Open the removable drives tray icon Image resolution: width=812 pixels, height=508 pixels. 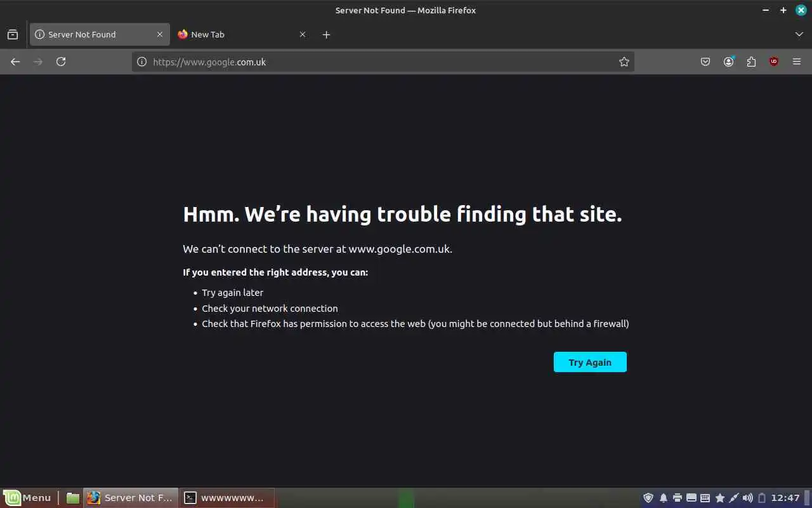point(691,498)
